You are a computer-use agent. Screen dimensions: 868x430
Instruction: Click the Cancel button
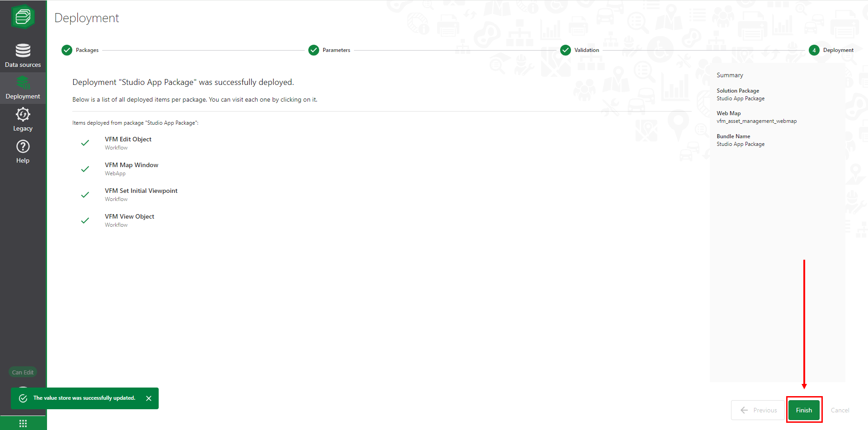click(x=840, y=410)
